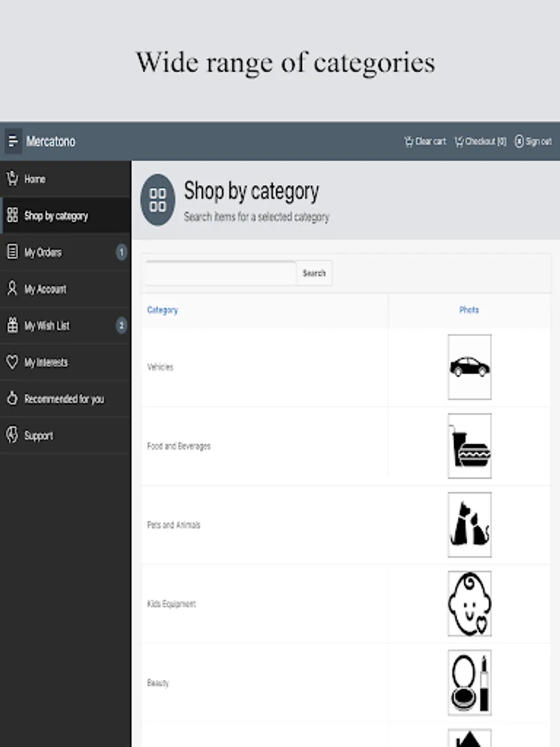Click the Checkout cart icon
Screen dimensions: 560x747
tap(459, 141)
